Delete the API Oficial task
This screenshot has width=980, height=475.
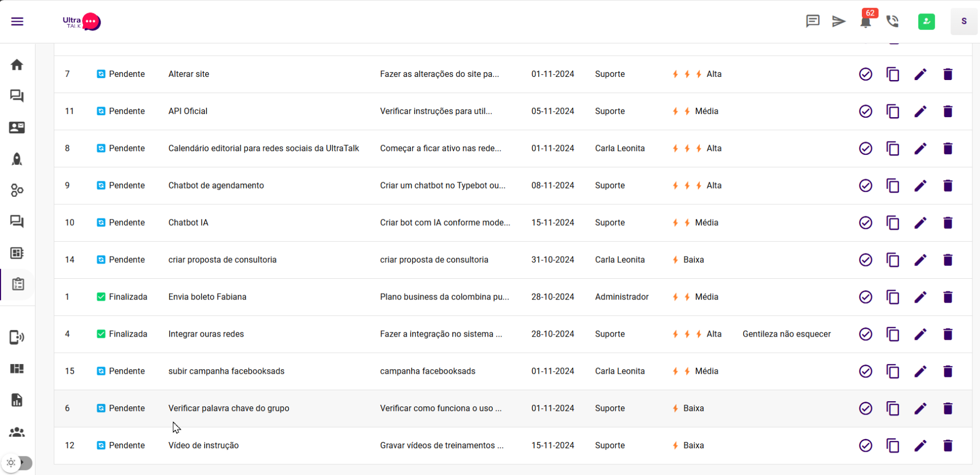coord(948,112)
